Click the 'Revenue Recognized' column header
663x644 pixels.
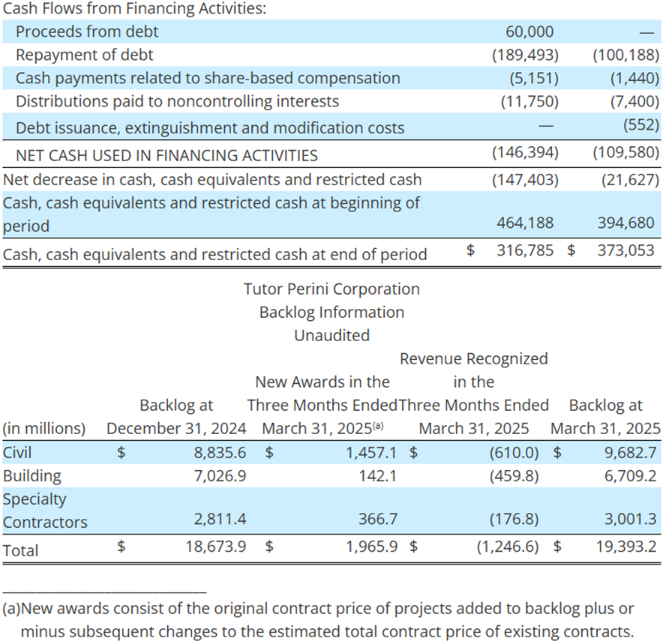[473, 359]
